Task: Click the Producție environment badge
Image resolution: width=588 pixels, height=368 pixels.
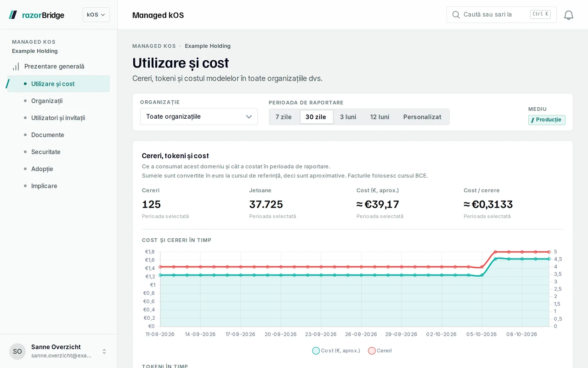Action: (x=547, y=120)
